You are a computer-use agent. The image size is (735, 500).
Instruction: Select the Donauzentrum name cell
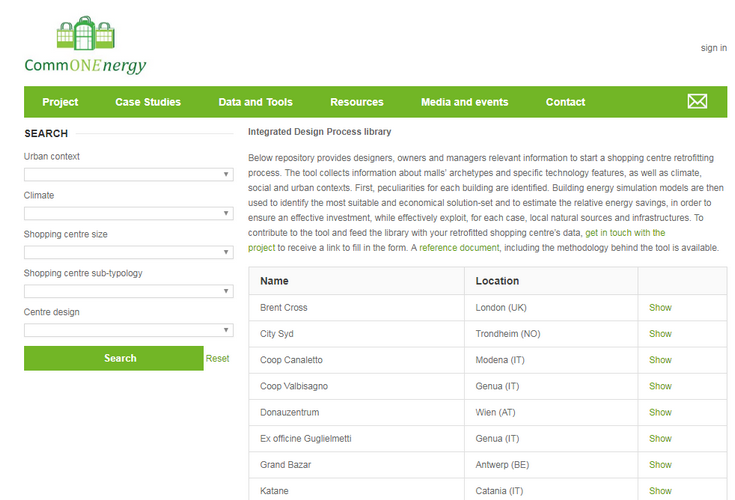(x=357, y=412)
